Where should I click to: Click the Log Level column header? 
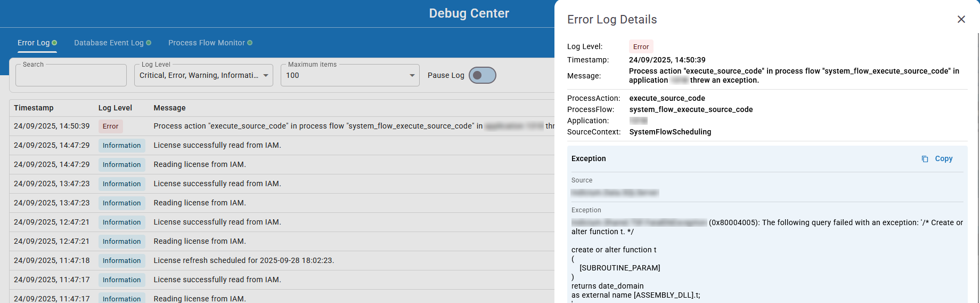coord(115,108)
